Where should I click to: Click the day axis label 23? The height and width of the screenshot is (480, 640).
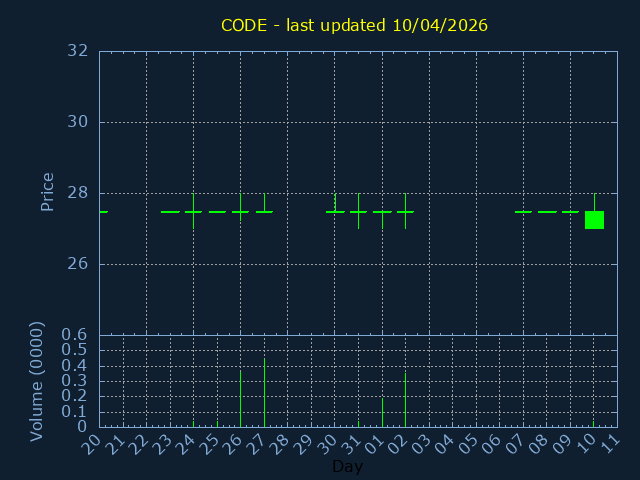click(x=162, y=444)
